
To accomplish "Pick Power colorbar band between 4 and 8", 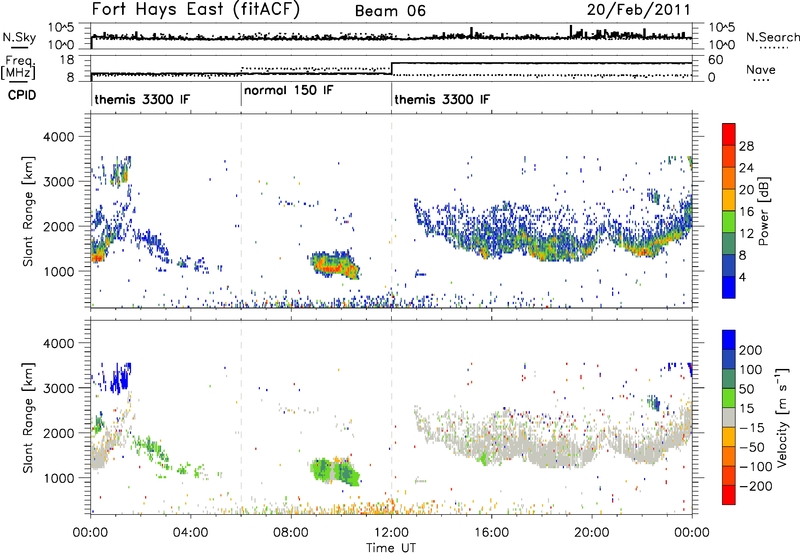I will coord(729,265).
